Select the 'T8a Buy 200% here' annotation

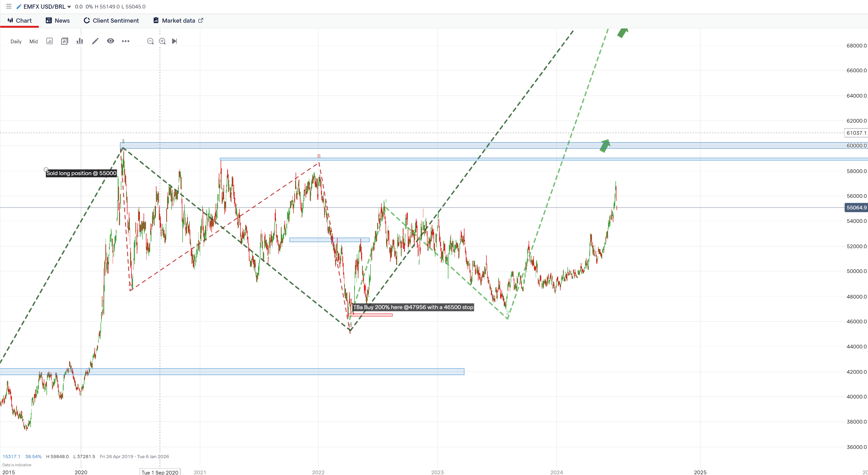413,307
